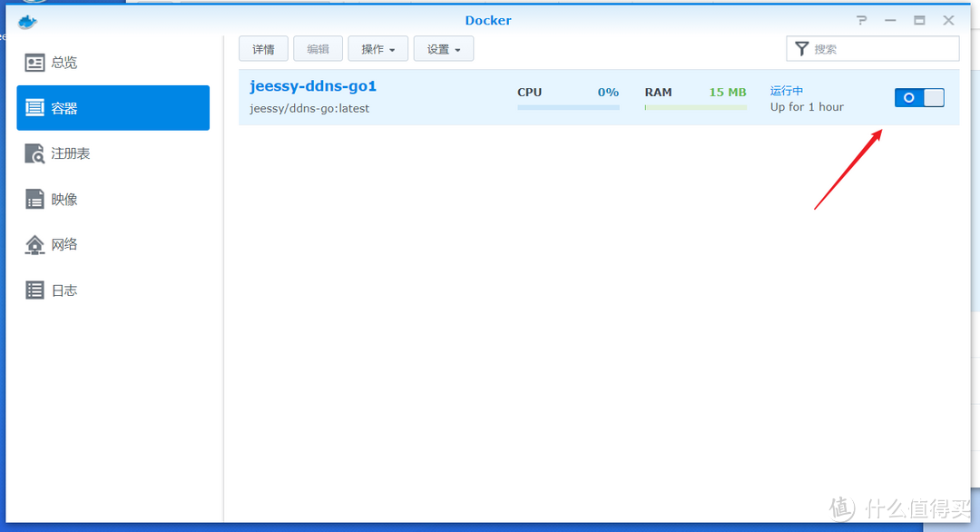
Task: Click the 容器 container sidebar icon
Action: pyautogui.click(x=34, y=107)
